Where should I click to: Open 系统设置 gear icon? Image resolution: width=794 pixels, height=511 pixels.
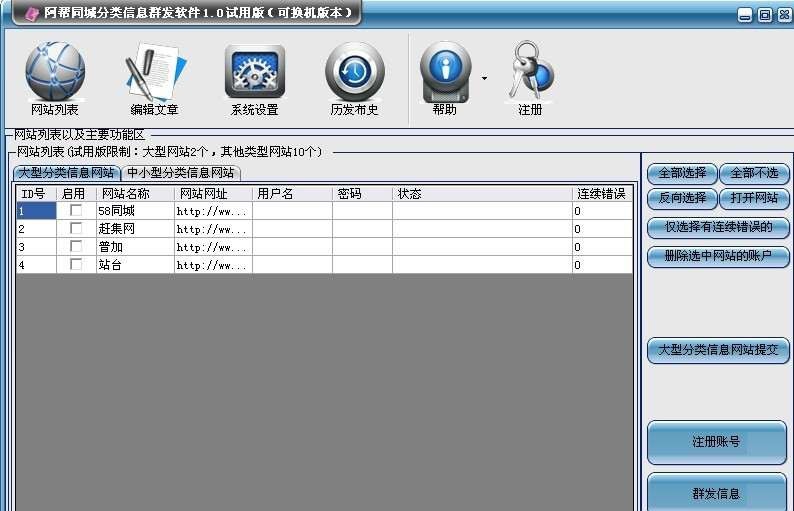coord(255,71)
